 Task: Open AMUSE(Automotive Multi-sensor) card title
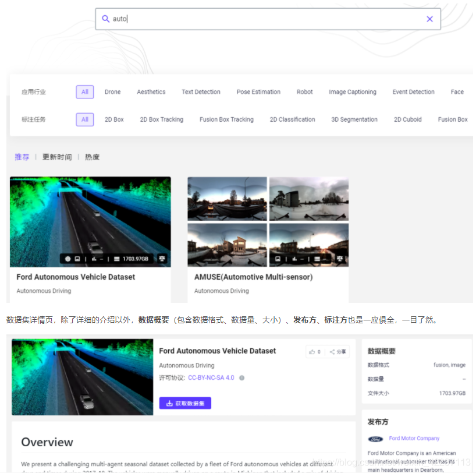(254, 277)
